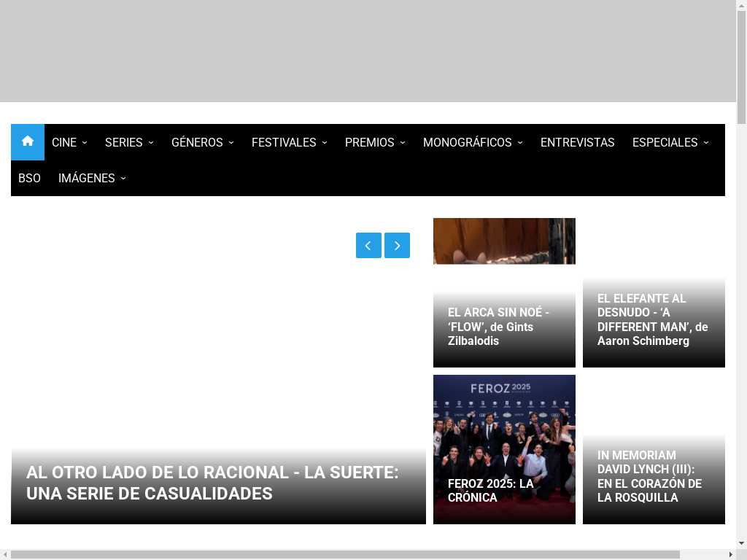
Task: Open the 'La suerte: una serie de casualidades' article
Action: (x=212, y=483)
